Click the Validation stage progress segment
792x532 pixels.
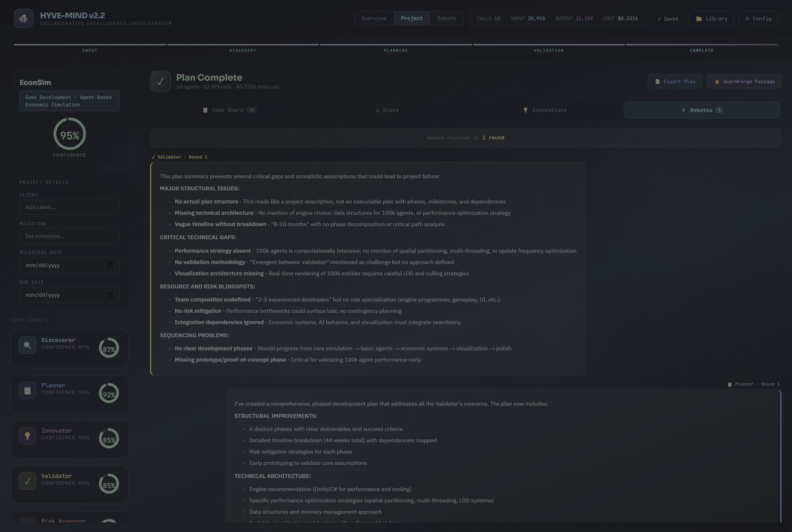[548, 47]
